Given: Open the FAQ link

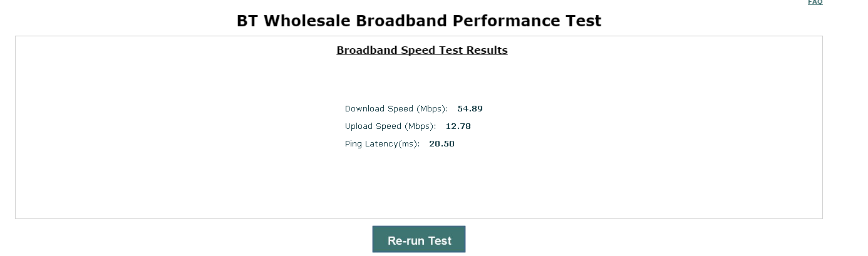Looking at the screenshot, I should (815, 3).
